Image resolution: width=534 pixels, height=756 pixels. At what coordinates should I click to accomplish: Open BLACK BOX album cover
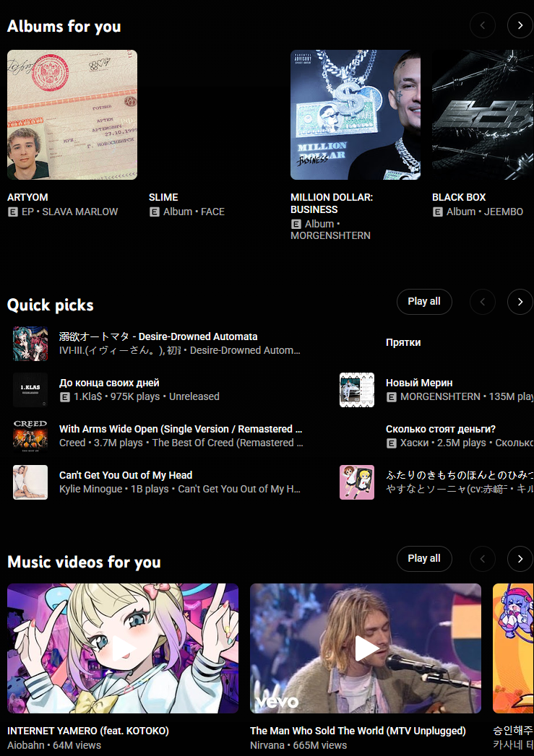click(x=483, y=115)
